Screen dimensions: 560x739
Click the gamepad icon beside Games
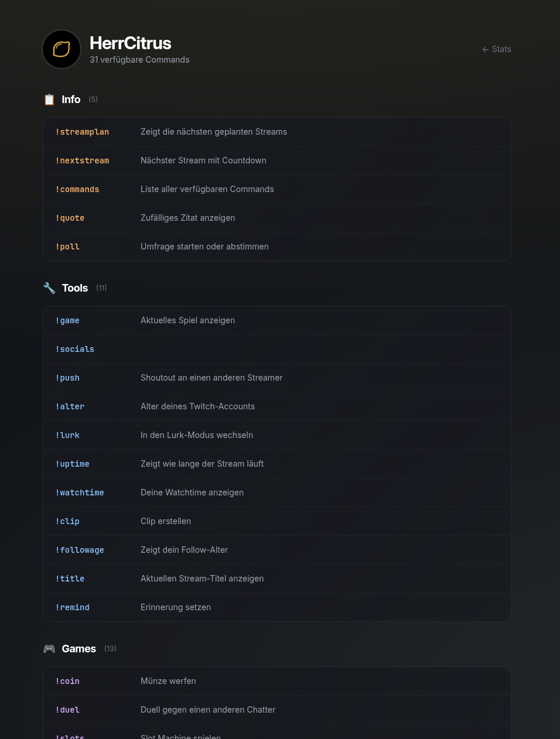(49, 648)
